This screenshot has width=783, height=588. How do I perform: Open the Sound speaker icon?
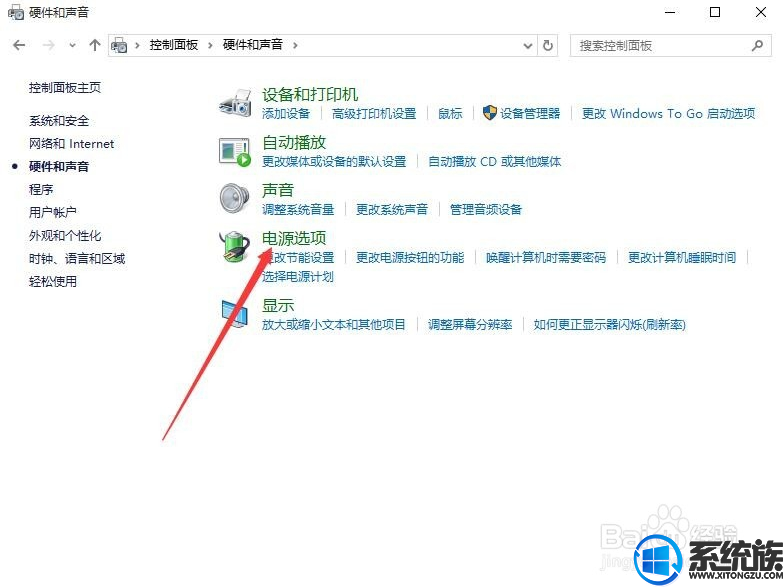pos(234,198)
